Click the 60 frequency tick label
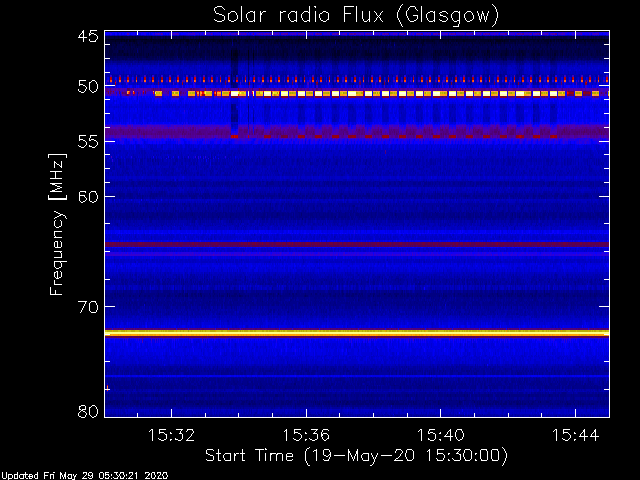This screenshot has height=480, width=640. click(x=88, y=197)
